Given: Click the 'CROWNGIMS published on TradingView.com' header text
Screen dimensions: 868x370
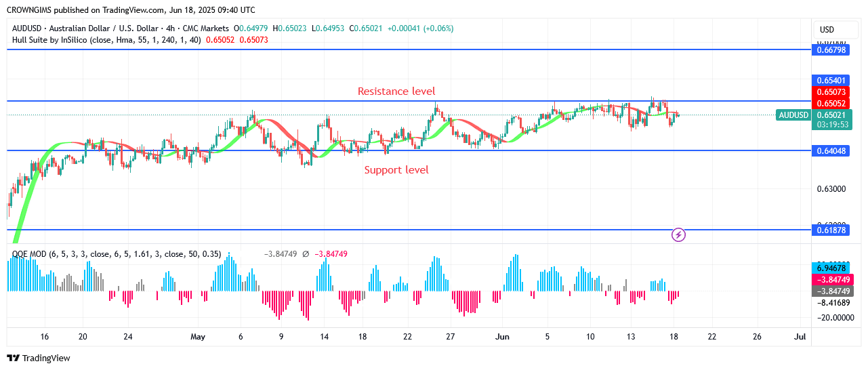Looking at the screenshot, I should click(x=131, y=10).
